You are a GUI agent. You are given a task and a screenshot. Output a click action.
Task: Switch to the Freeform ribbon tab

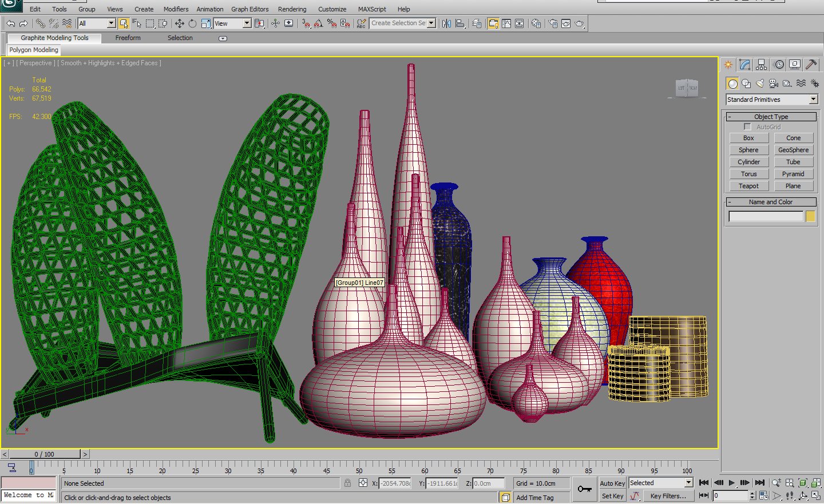pyautogui.click(x=127, y=38)
